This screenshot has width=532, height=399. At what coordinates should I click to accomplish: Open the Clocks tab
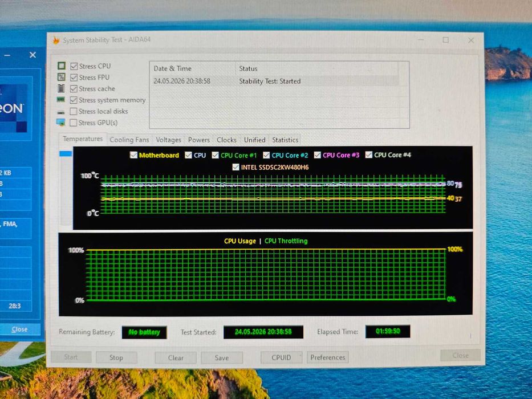pos(226,140)
